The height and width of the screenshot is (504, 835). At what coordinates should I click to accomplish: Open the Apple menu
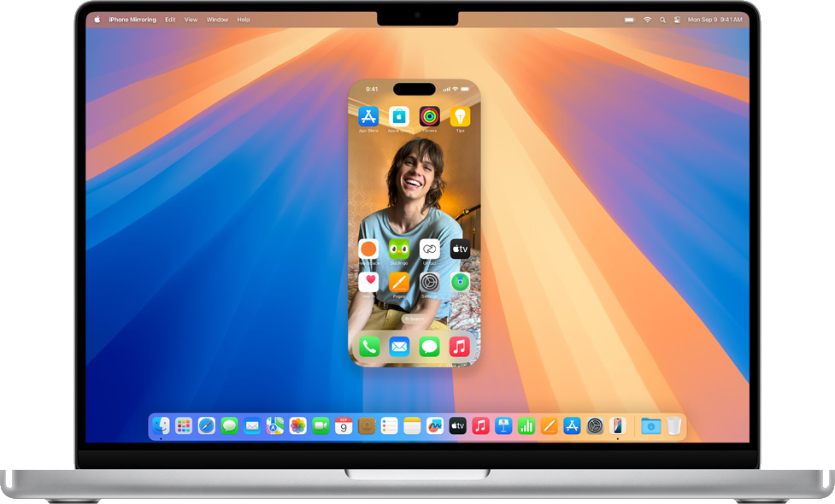pyautogui.click(x=97, y=20)
